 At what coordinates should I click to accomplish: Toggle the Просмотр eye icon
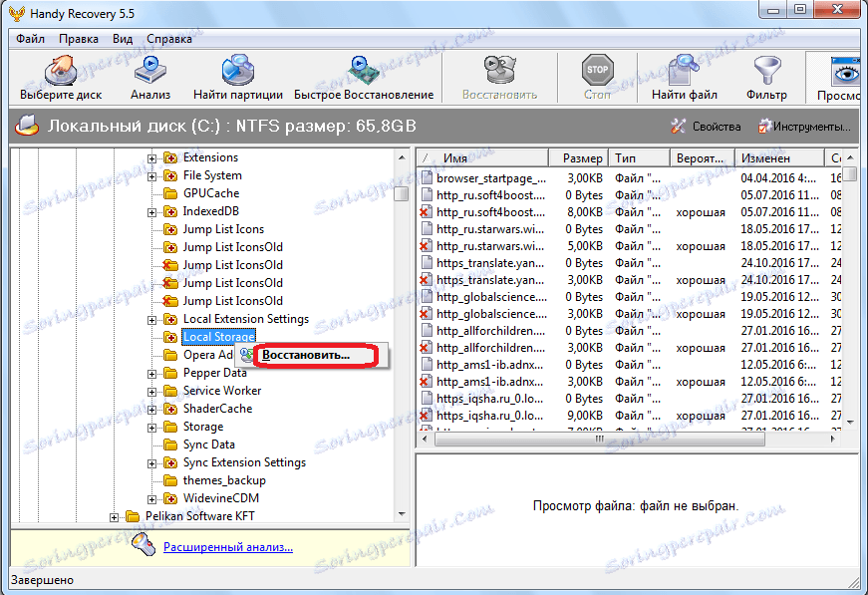click(845, 73)
